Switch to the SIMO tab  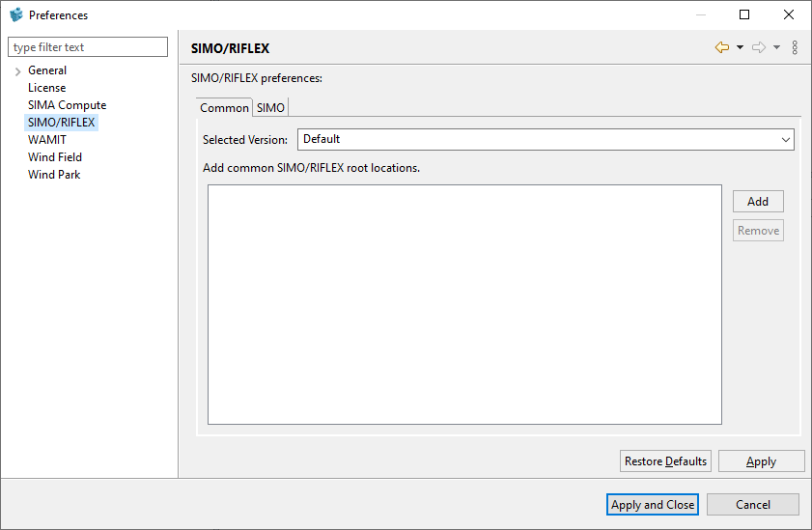[x=270, y=107]
